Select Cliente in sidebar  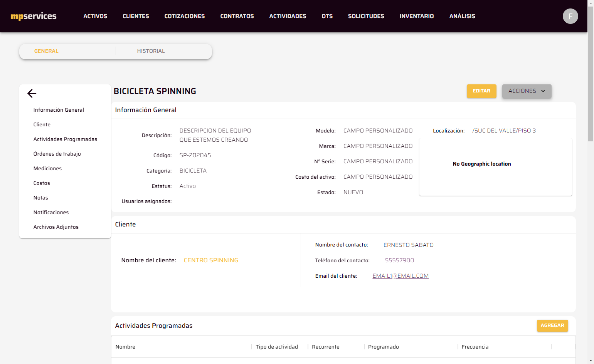42,124
